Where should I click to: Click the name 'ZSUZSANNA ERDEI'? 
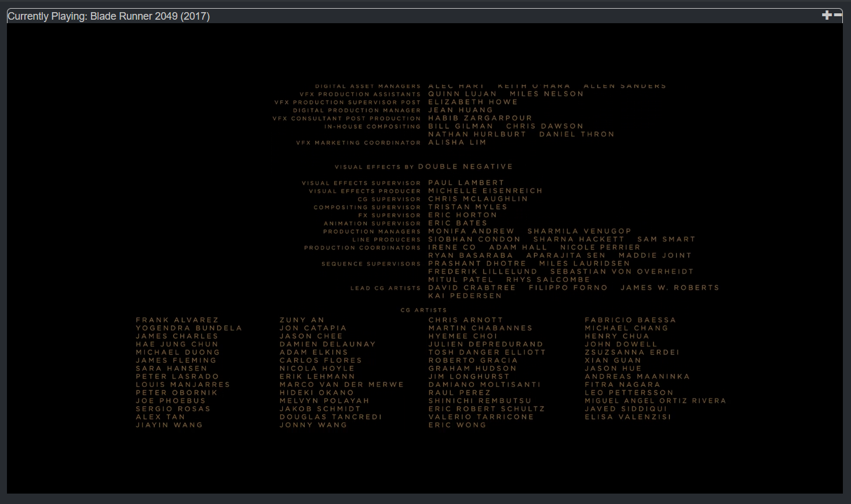(632, 352)
